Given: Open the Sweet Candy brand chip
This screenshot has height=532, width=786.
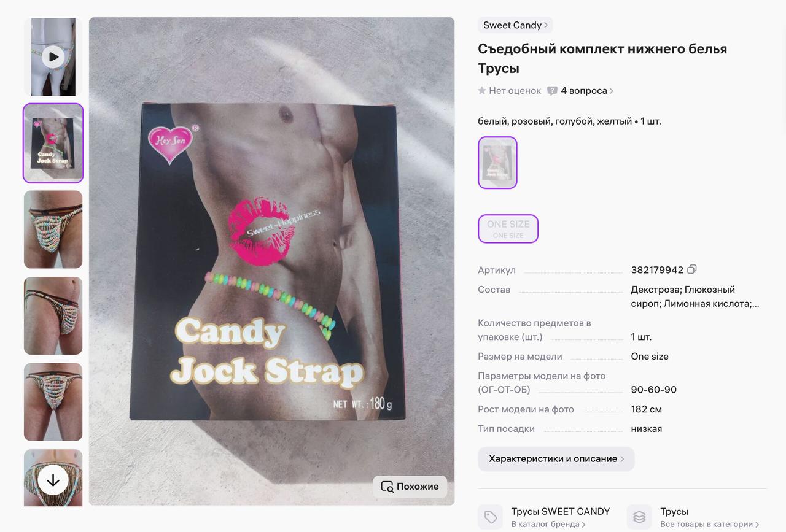Looking at the screenshot, I should click(515, 25).
